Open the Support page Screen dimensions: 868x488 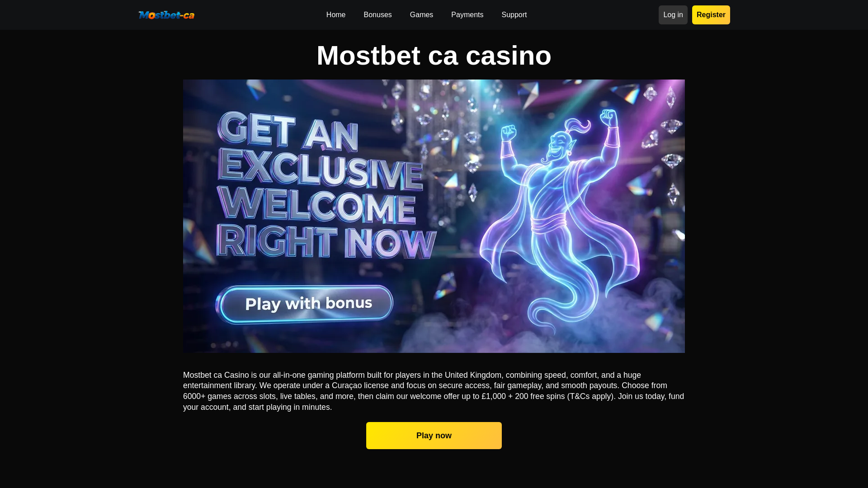coord(514,15)
